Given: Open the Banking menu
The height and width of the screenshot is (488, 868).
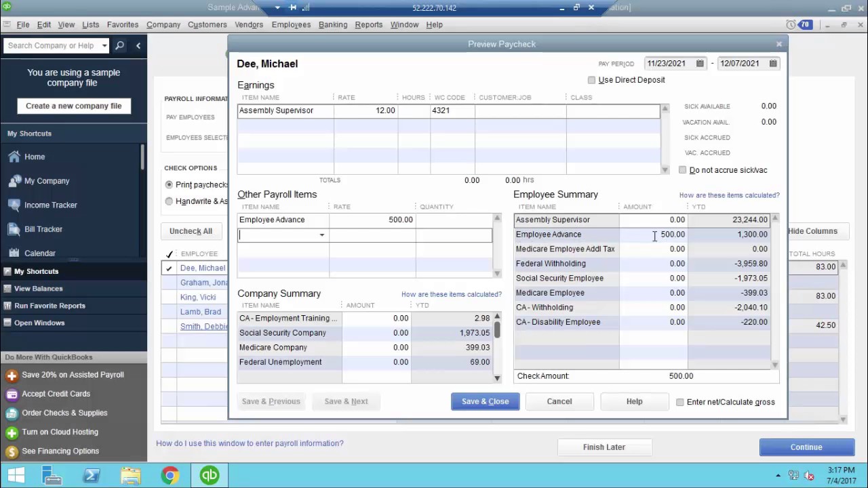Looking at the screenshot, I should [333, 24].
